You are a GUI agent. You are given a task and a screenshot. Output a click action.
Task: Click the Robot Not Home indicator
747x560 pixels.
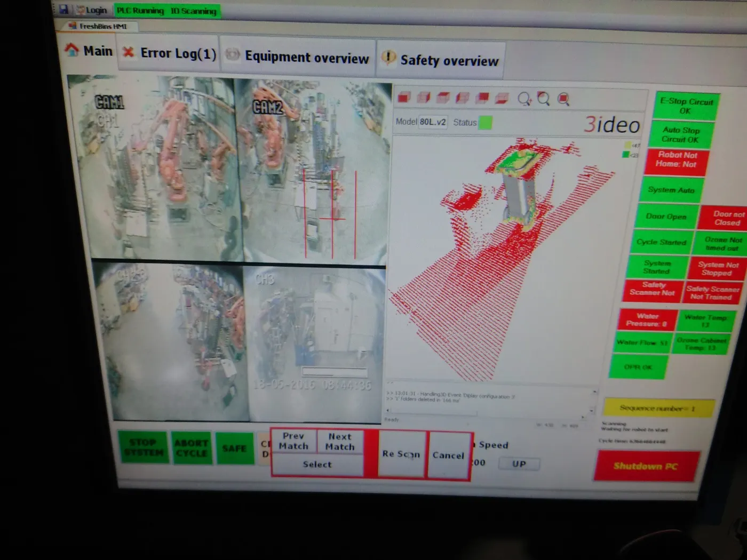676,161
